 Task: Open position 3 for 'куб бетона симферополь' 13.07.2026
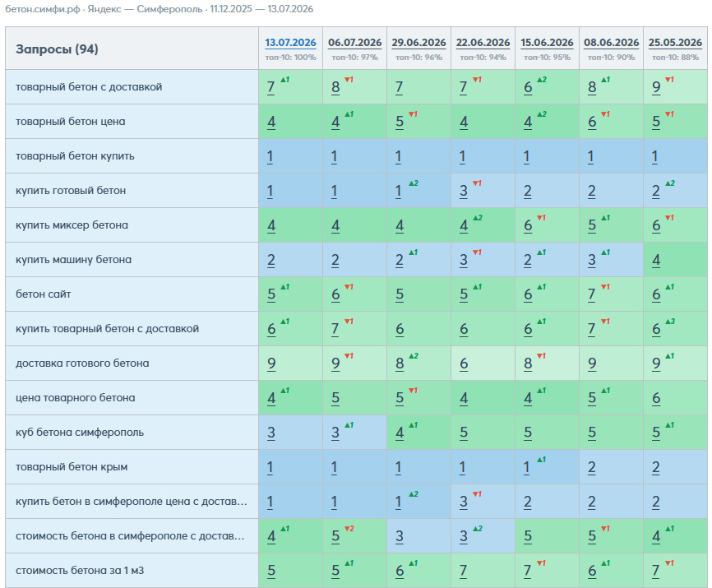coord(271,433)
